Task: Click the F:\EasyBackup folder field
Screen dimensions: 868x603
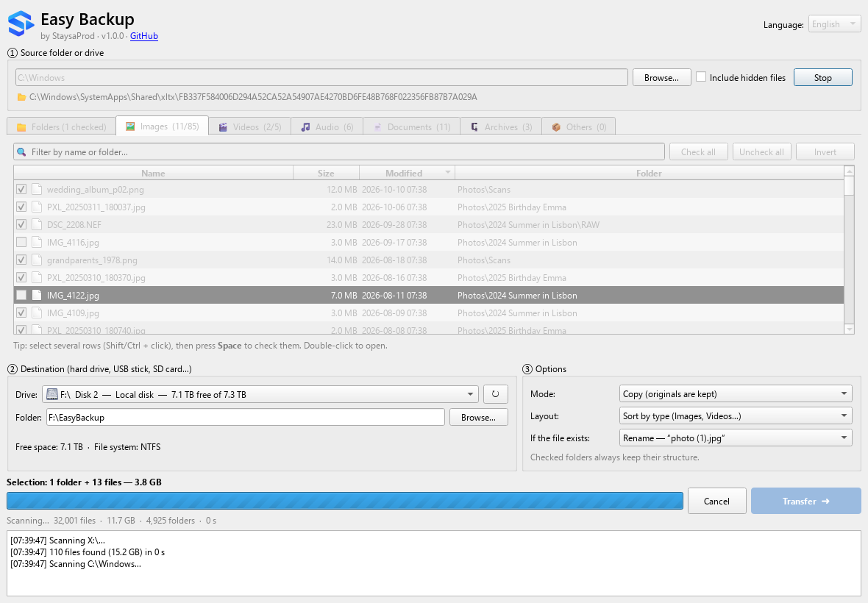Action: pyautogui.click(x=246, y=417)
